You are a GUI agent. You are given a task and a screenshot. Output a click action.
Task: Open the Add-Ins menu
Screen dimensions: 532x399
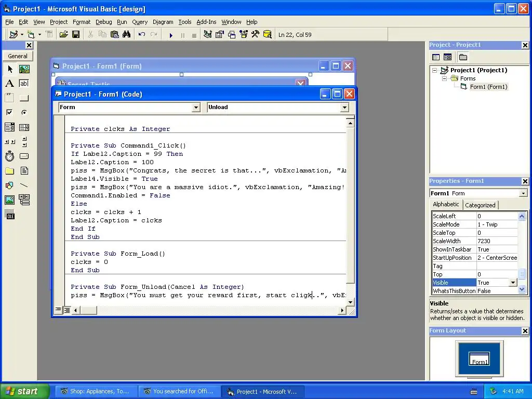pos(206,22)
